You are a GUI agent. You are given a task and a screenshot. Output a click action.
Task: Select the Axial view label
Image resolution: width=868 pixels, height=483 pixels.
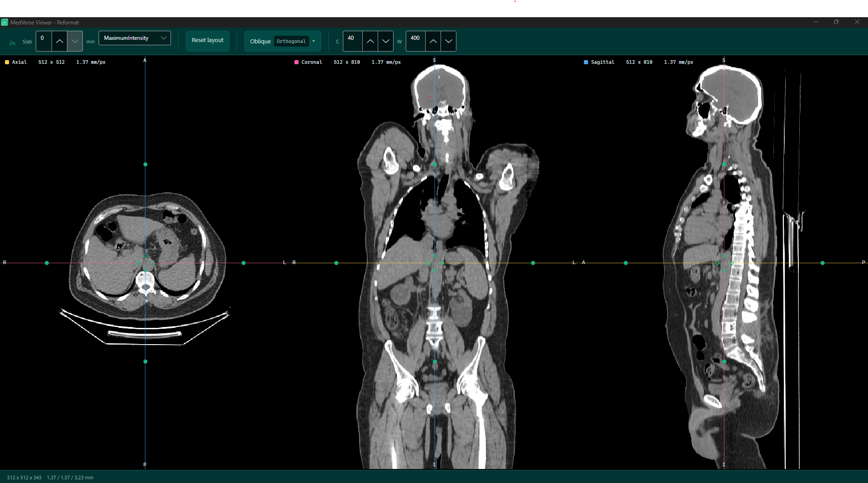19,62
